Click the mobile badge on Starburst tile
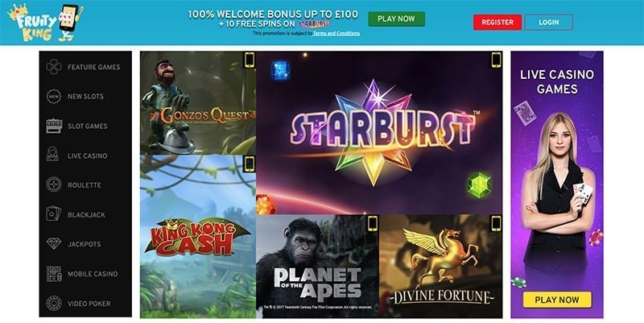644x323 pixels. pos(496,60)
